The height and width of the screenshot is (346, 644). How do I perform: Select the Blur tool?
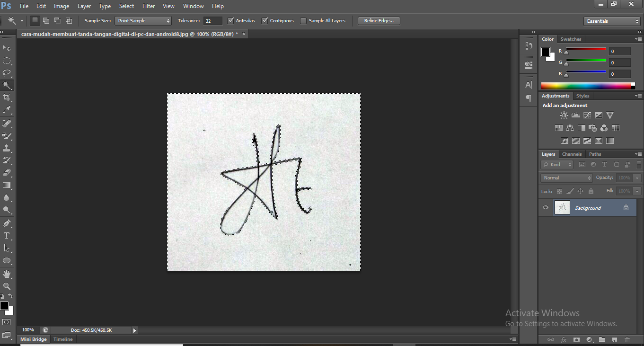tap(7, 197)
